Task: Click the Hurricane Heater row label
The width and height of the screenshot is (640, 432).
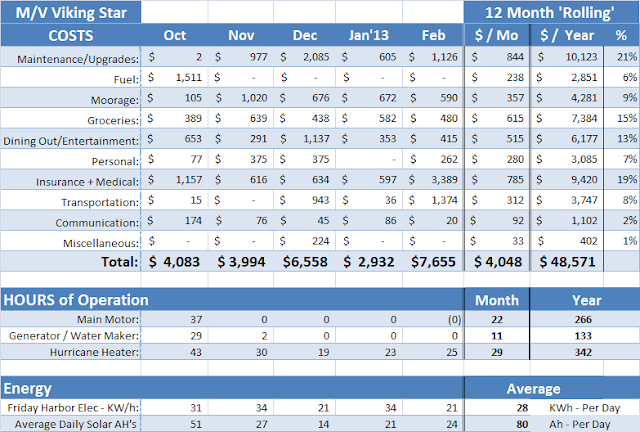Action: click(95, 352)
